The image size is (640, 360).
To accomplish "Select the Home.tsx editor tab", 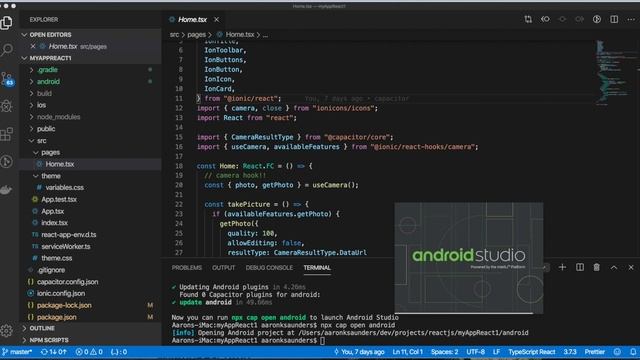I will pos(192,20).
